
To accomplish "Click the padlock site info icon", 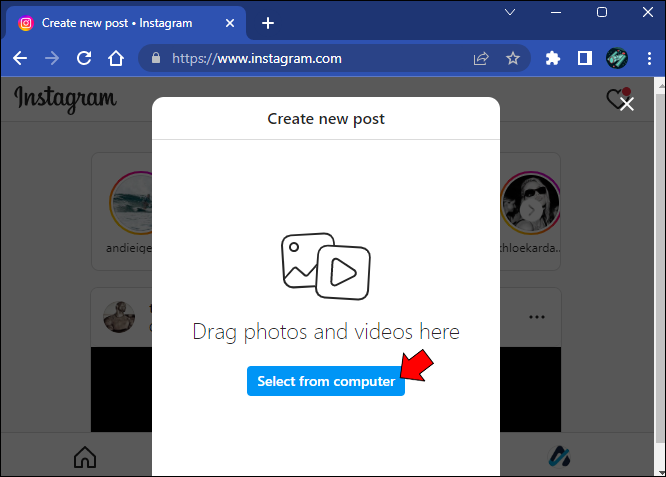I will tap(156, 58).
